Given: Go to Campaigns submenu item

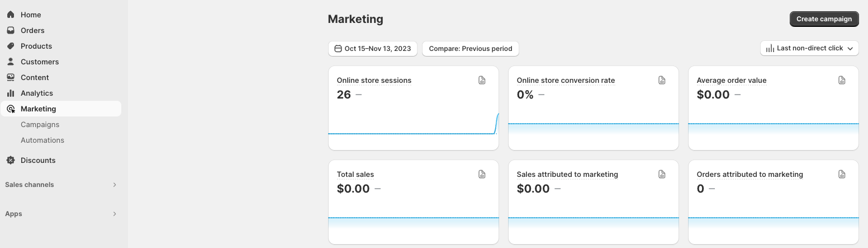Looking at the screenshot, I should click(40, 124).
